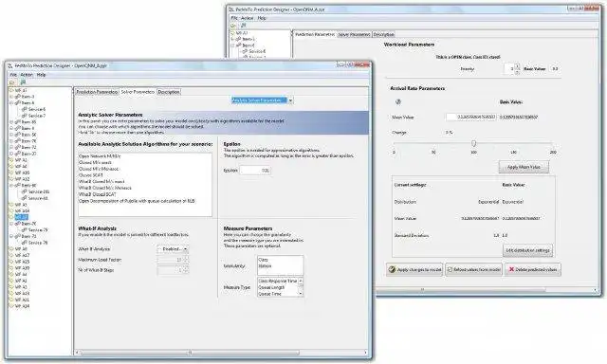Viewport: 607px width, 364px height.
Task: Click the Service-76 icon in front window tree
Action: [25, 243]
